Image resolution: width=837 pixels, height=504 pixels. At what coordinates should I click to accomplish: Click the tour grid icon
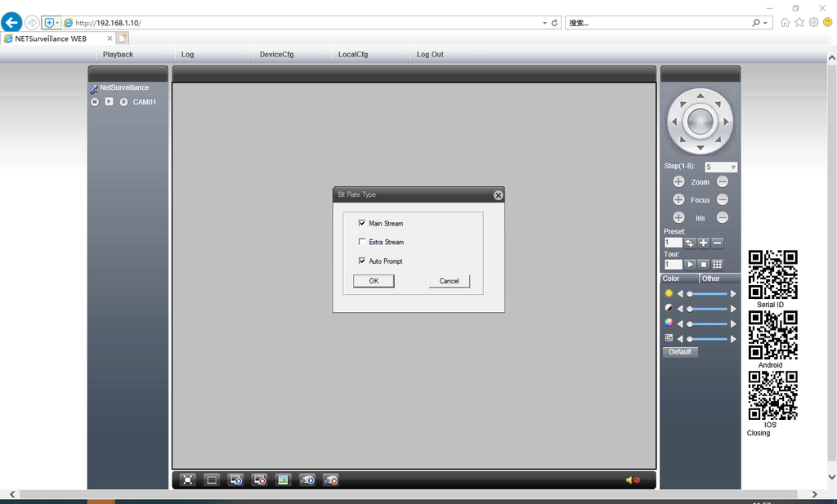coord(717,265)
